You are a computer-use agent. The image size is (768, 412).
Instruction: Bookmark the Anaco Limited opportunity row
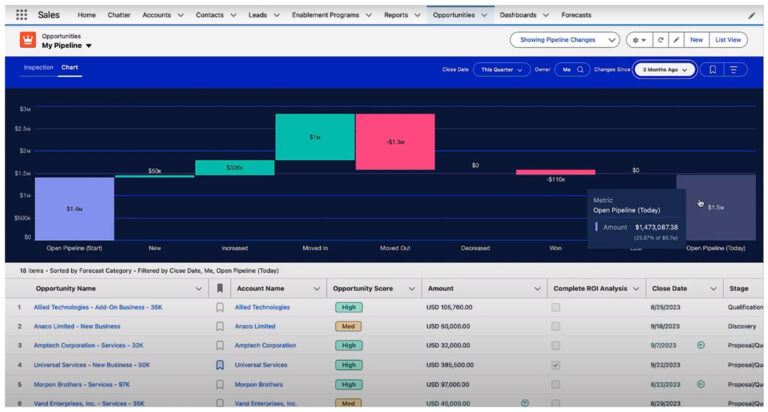click(x=220, y=326)
